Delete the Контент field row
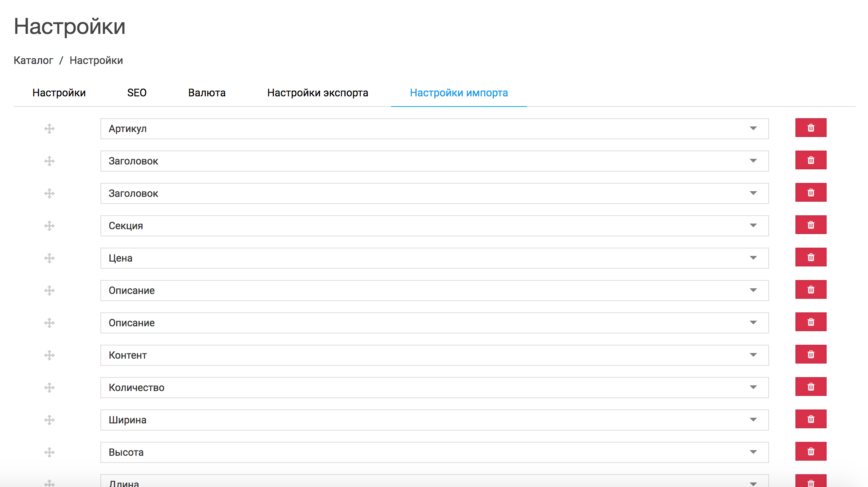 point(810,355)
